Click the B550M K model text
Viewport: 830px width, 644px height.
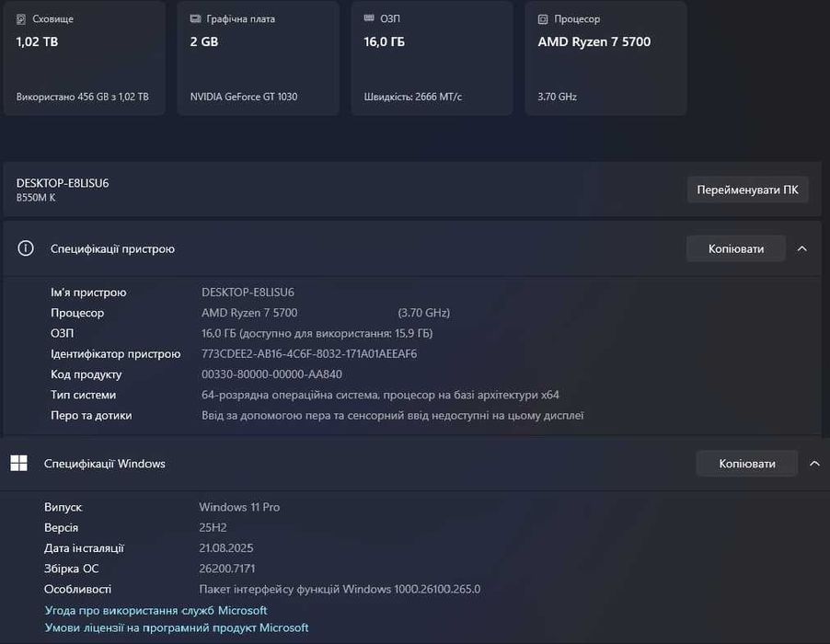[36, 198]
